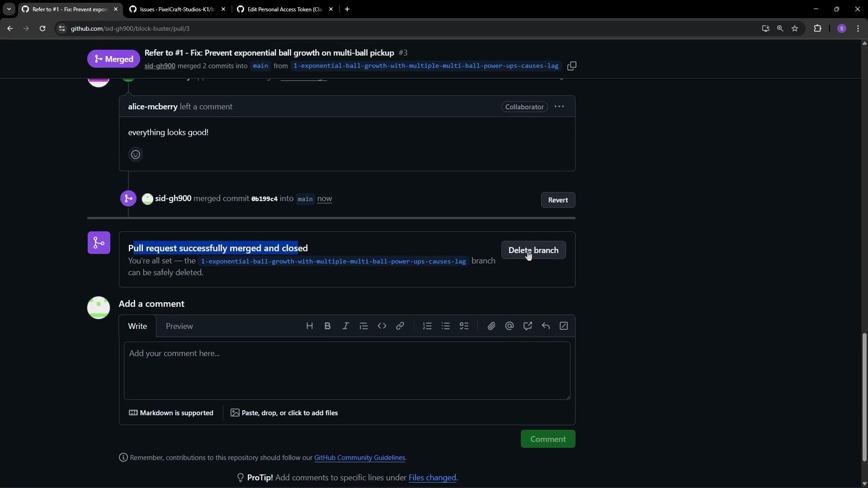Apply italic formatting in comment editor

[x=346, y=326]
